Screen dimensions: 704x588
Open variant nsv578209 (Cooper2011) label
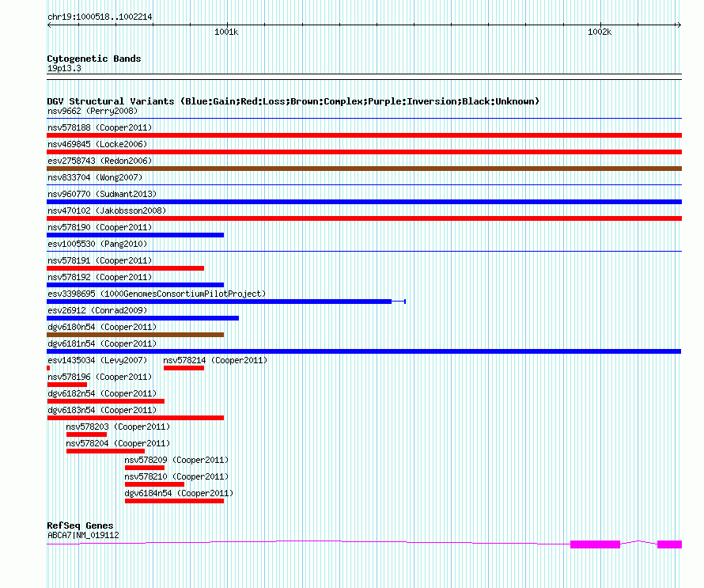pos(176,460)
